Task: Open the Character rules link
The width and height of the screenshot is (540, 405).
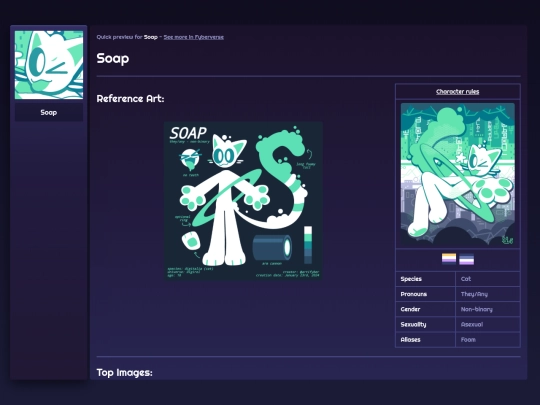Action: point(457,92)
